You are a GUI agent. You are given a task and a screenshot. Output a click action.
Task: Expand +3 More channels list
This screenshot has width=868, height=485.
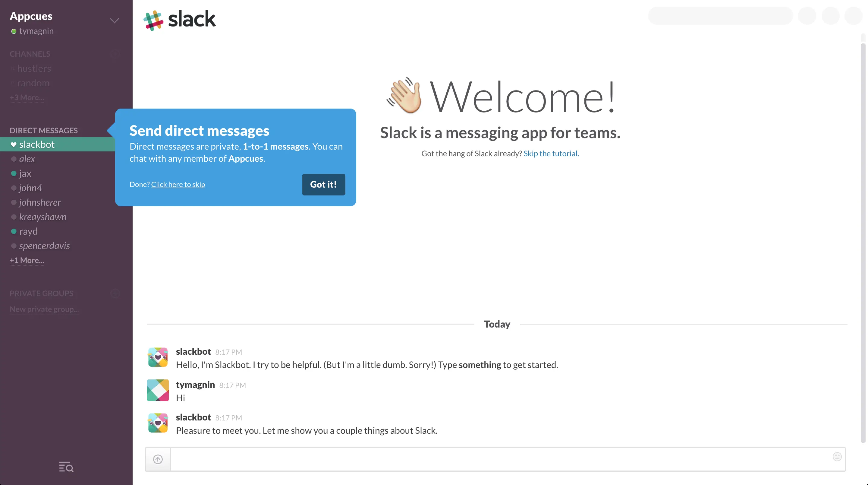[x=27, y=97]
